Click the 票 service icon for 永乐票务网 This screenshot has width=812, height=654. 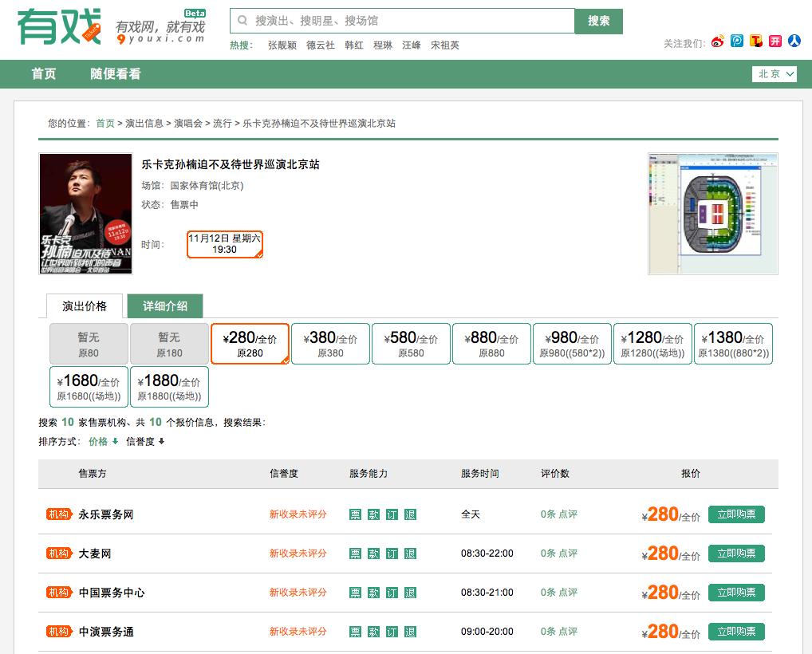(355, 514)
